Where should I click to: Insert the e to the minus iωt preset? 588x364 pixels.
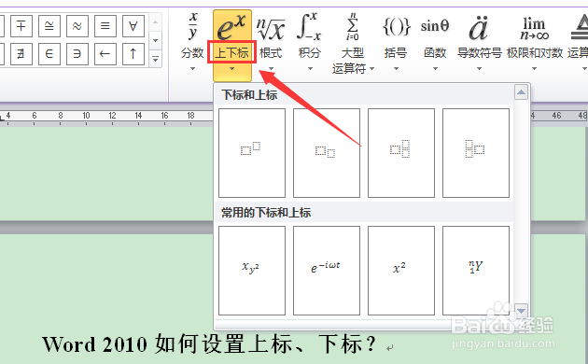point(327,271)
